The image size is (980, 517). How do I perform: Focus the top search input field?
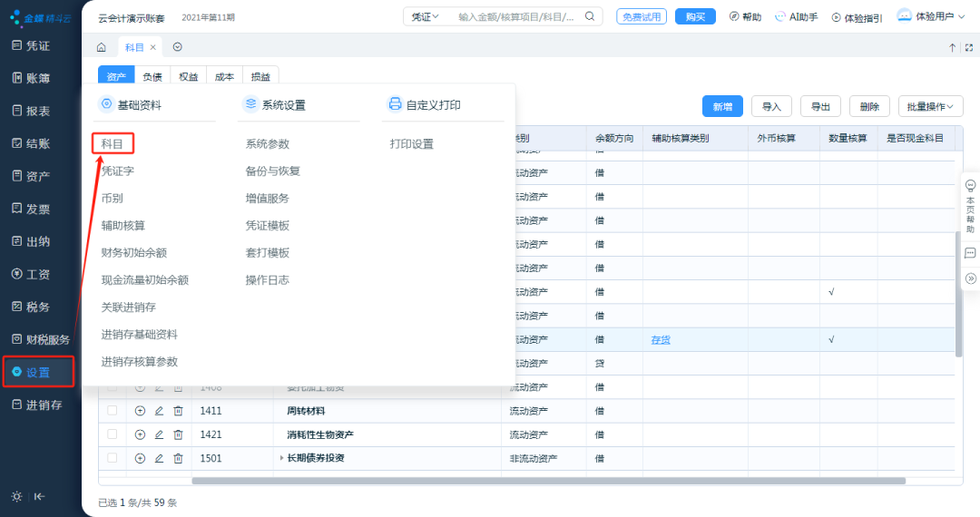coord(517,17)
